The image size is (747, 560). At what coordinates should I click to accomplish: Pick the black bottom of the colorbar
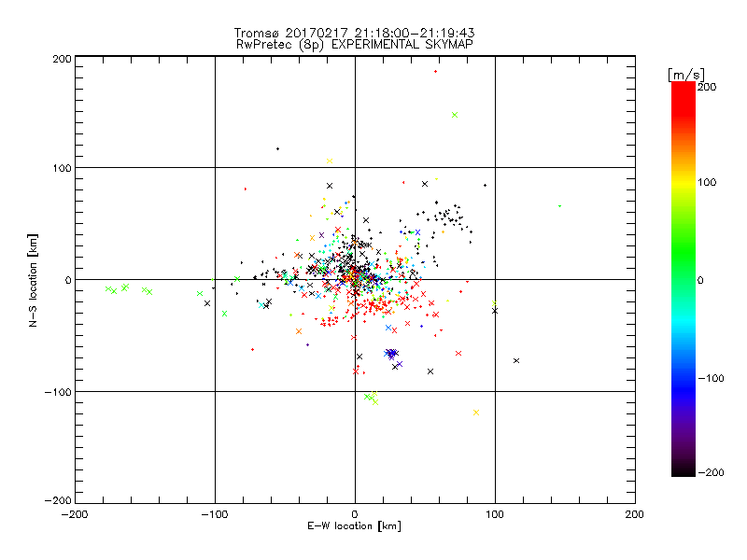tap(684, 469)
